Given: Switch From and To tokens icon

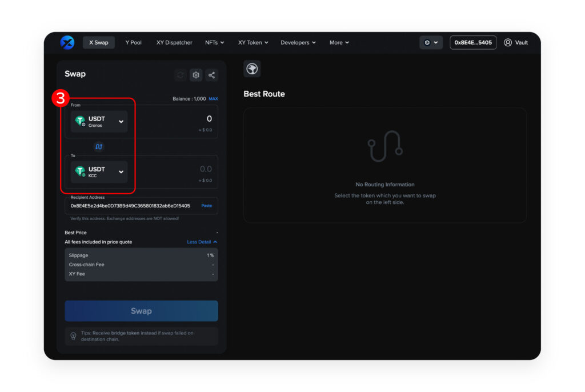Looking at the screenshot, I should point(98,147).
